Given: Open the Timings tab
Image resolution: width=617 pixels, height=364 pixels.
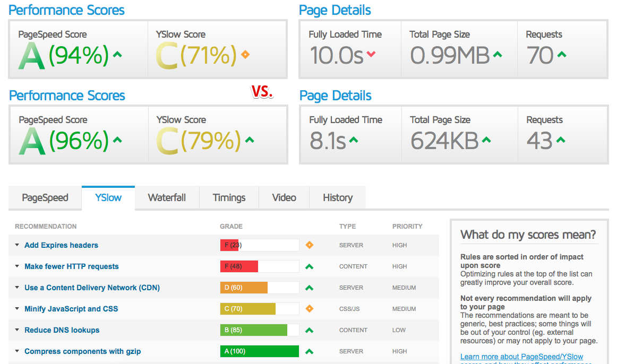Looking at the screenshot, I should click(229, 198).
